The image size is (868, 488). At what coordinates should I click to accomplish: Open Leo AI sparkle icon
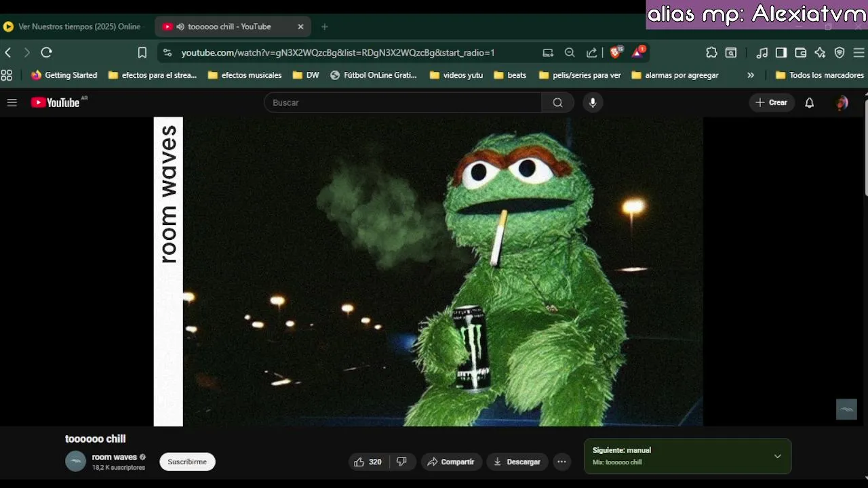click(x=820, y=52)
